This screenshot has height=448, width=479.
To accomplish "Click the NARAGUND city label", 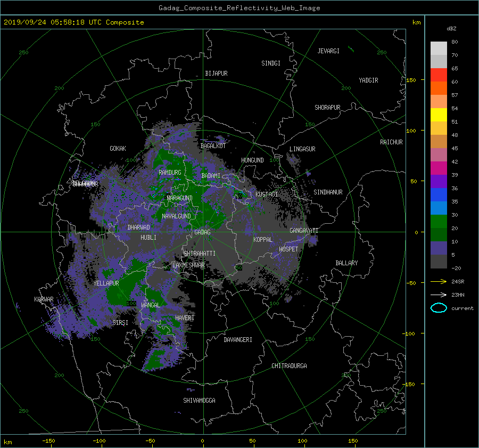I will (x=180, y=198).
